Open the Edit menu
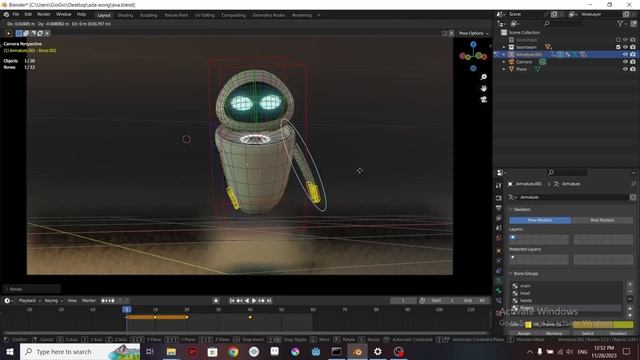Viewport: 640px width, 360px height. [28, 15]
